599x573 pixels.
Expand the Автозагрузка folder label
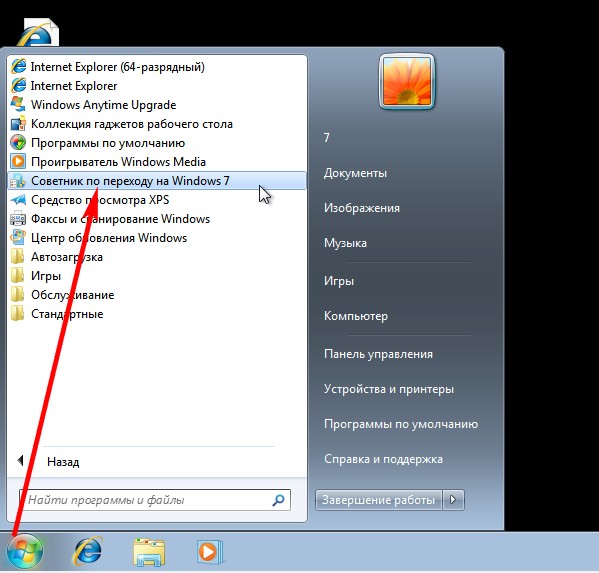pyautogui.click(x=67, y=257)
